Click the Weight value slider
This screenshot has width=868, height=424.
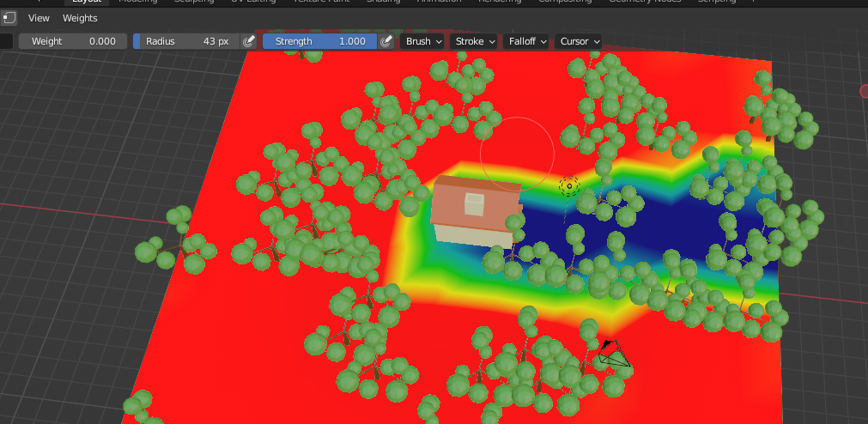[x=73, y=41]
